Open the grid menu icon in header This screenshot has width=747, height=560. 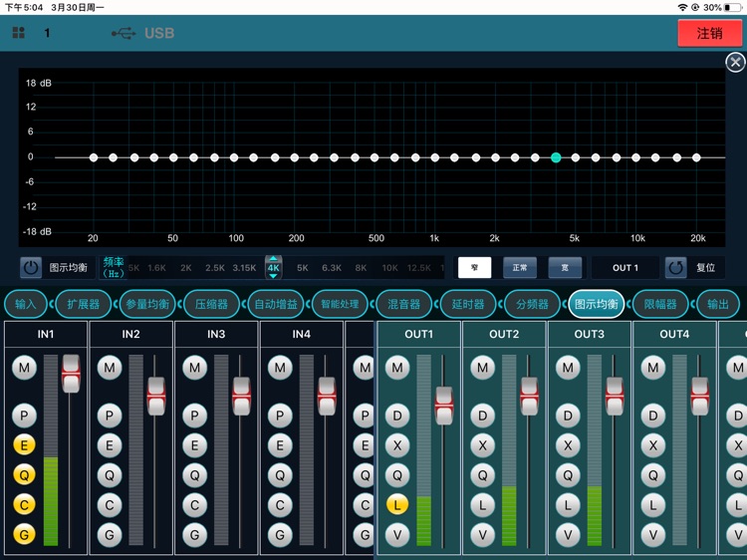point(19,33)
